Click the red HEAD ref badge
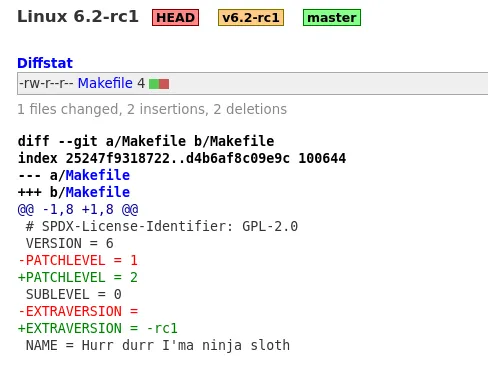488x370 pixels. [175, 17]
